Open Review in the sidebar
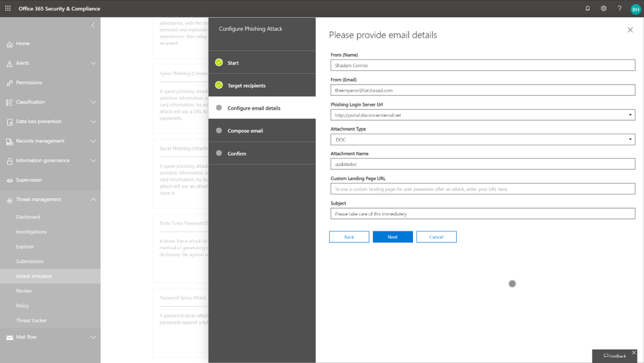The width and height of the screenshot is (644, 363). (x=24, y=291)
